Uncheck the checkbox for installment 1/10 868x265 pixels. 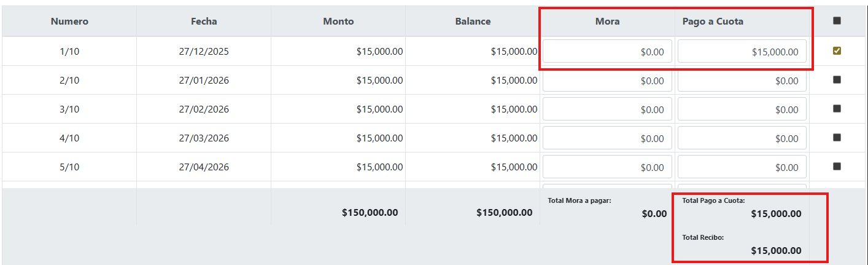837,51
